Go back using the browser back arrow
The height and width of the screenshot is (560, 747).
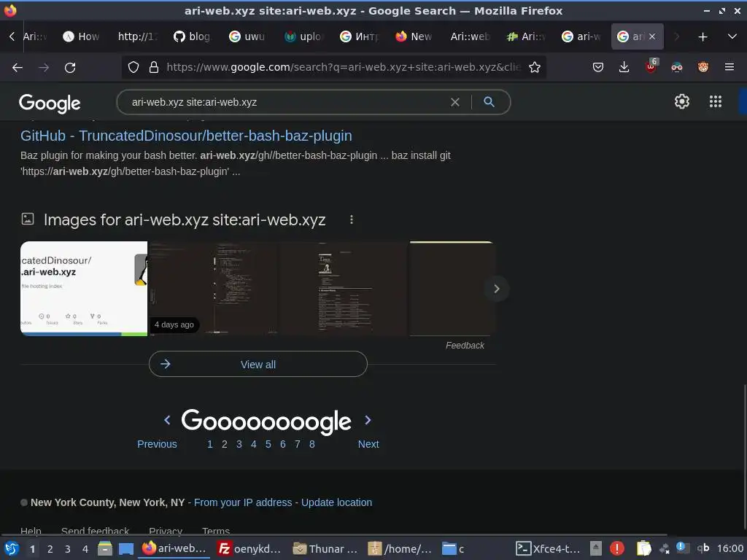pos(18,68)
